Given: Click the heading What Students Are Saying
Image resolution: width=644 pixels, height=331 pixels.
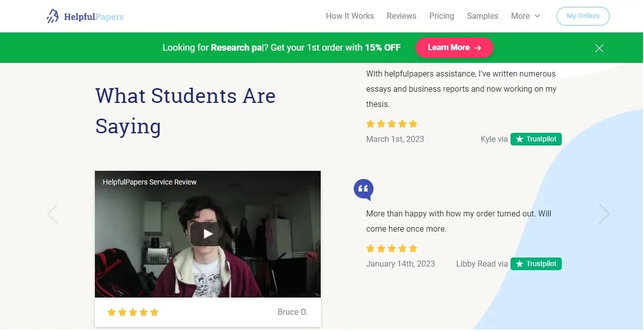Looking at the screenshot, I should tap(185, 111).
